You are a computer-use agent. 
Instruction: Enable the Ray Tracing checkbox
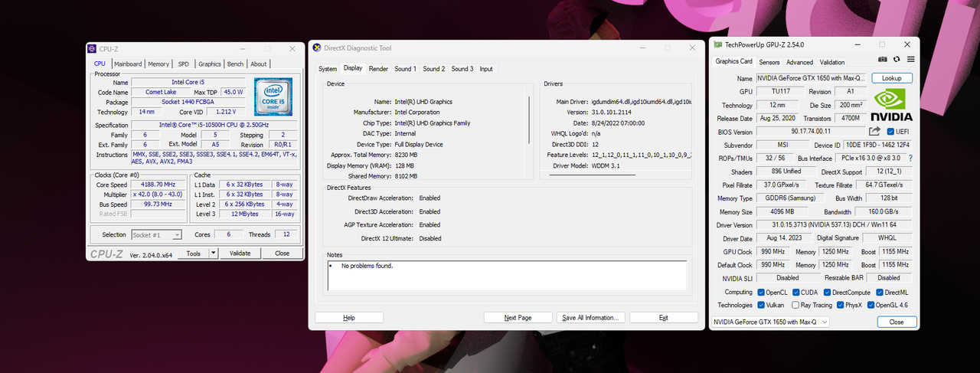[796, 305]
